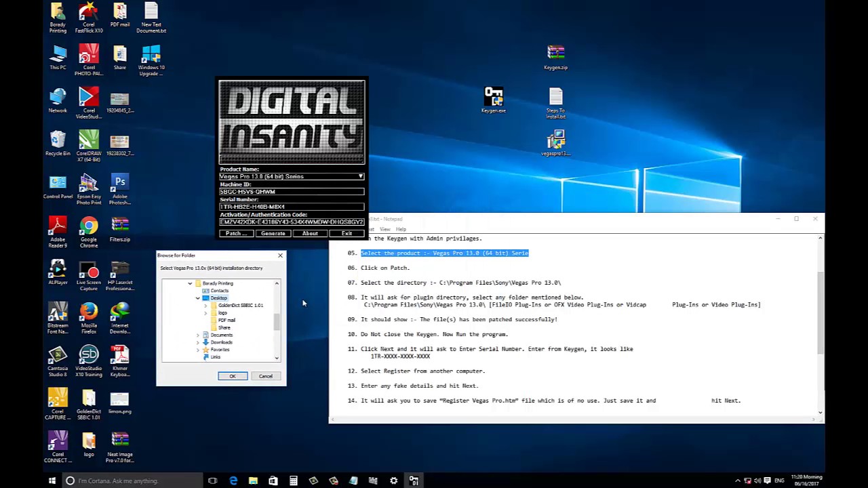Open Task View from taskbar
This screenshot has height=488, width=868.
[x=213, y=481]
